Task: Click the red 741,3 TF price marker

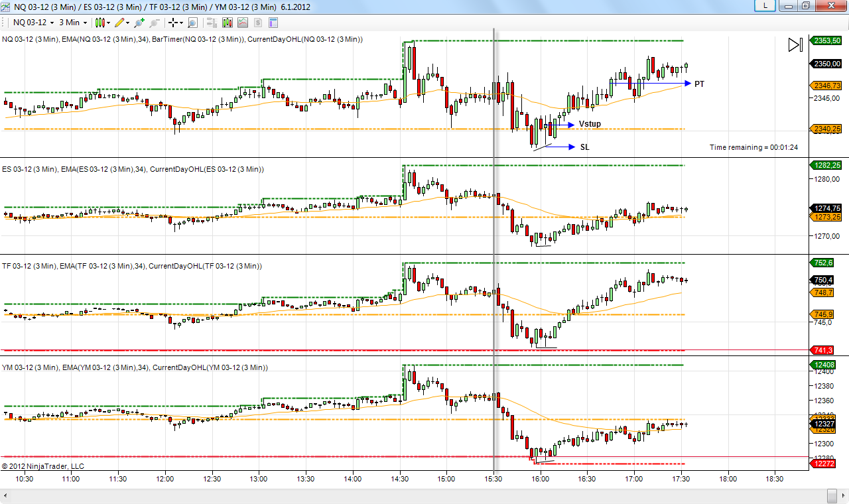Action: pyautogui.click(x=822, y=350)
